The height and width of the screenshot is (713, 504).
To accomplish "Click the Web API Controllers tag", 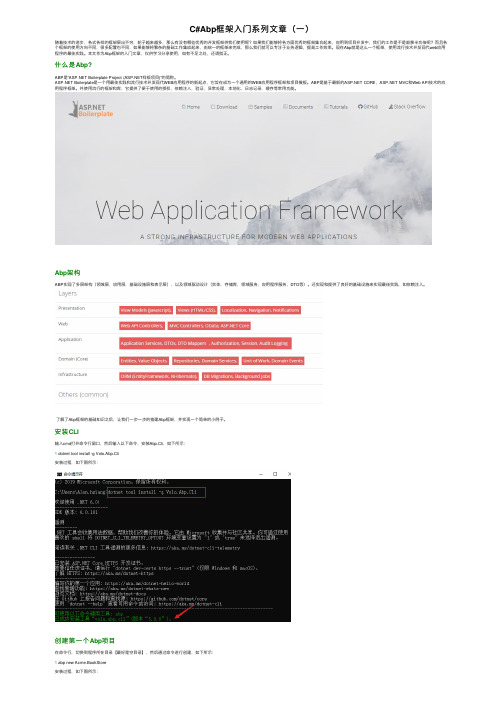I will tap(142, 326).
